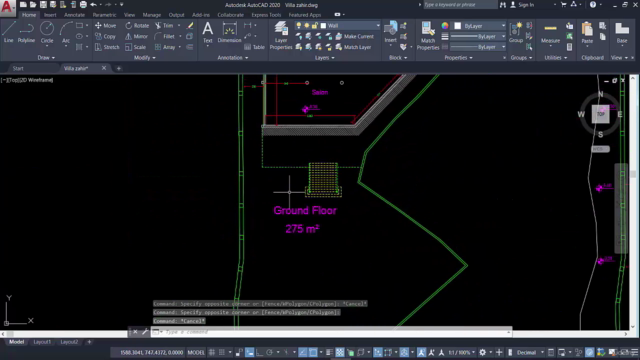Image resolution: width=640 pixels, height=360 pixels.
Task: Click TOP face of ViewCube
Action: 600,114
